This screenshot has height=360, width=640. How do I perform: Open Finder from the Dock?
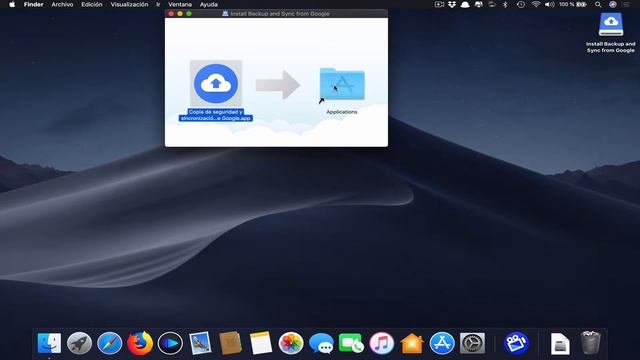point(49,343)
